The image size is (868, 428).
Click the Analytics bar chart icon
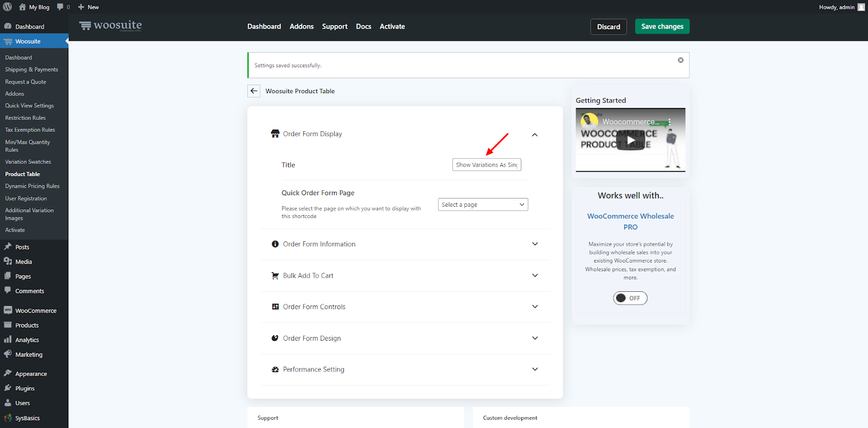[8, 340]
